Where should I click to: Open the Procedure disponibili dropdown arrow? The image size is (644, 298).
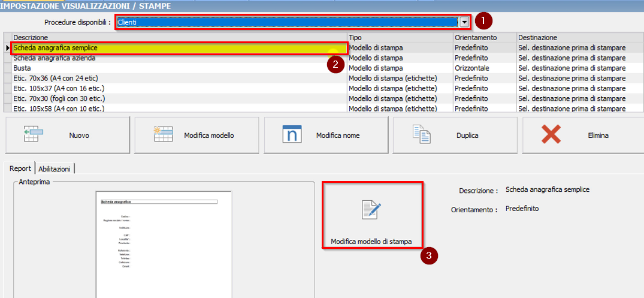click(464, 22)
